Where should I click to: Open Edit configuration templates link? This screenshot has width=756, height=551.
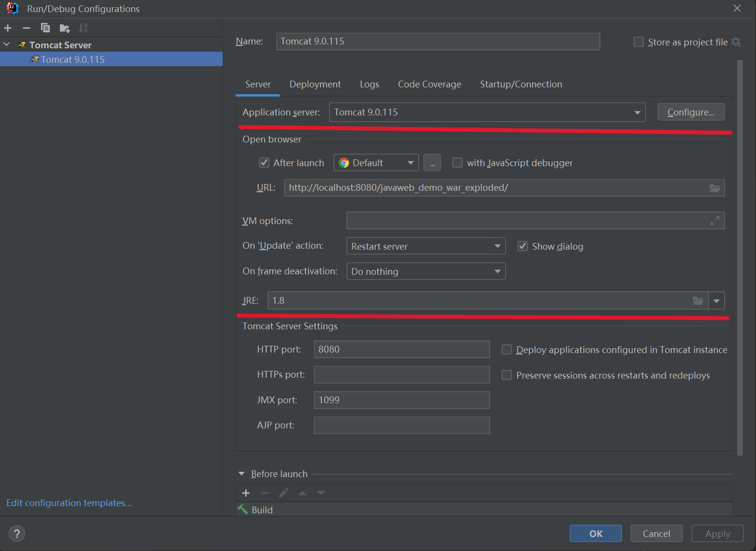click(69, 503)
